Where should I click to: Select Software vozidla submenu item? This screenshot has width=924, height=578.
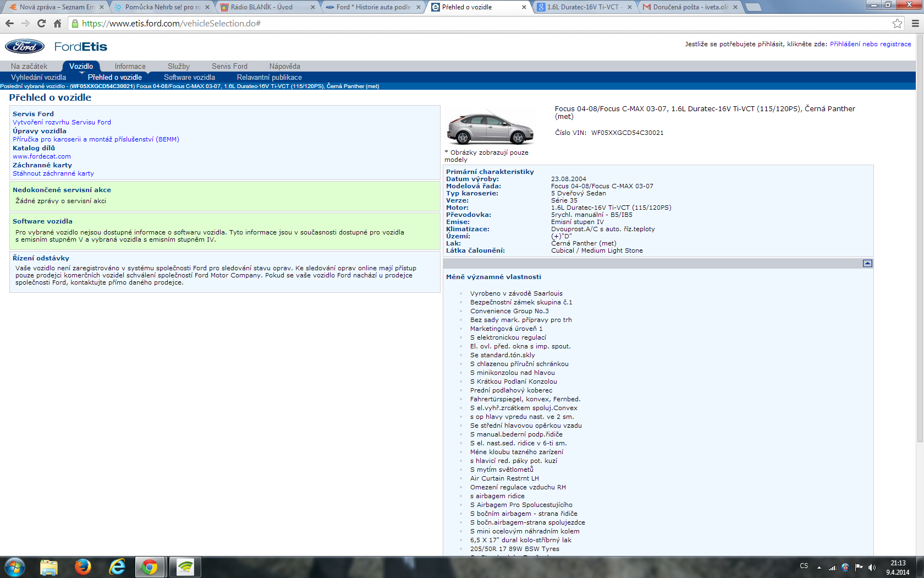pyautogui.click(x=189, y=78)
